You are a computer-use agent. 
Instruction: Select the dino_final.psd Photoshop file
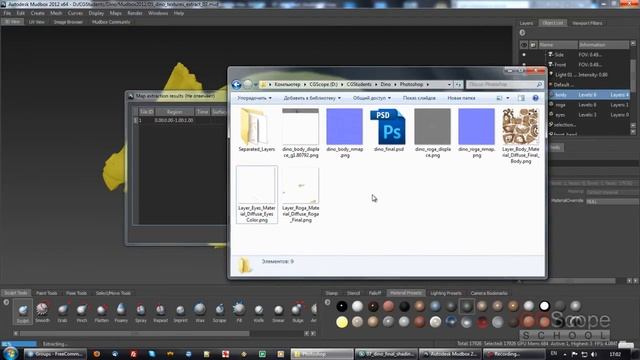(x=388, y=130)
